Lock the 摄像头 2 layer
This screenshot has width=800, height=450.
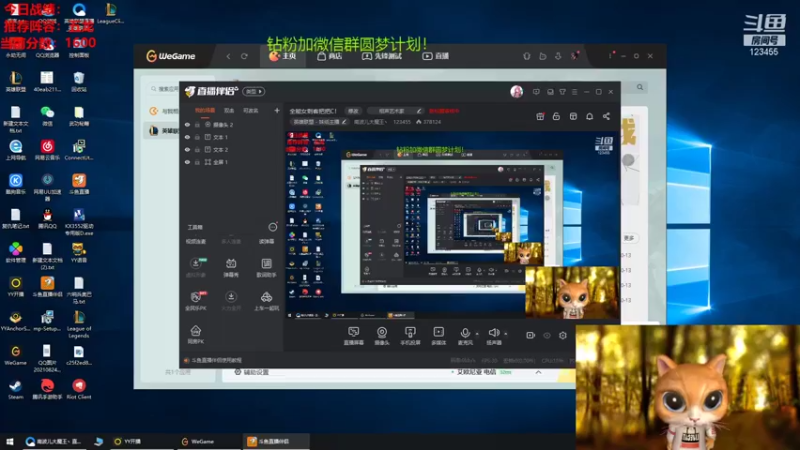point(197,124)
